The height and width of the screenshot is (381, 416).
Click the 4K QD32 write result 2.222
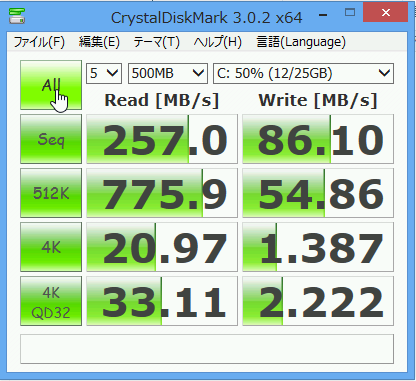tap(318, 301)
